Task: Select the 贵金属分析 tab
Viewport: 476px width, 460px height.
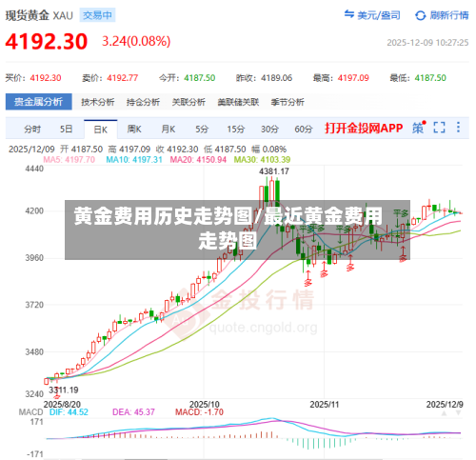Action: click(x=39, y=102)
